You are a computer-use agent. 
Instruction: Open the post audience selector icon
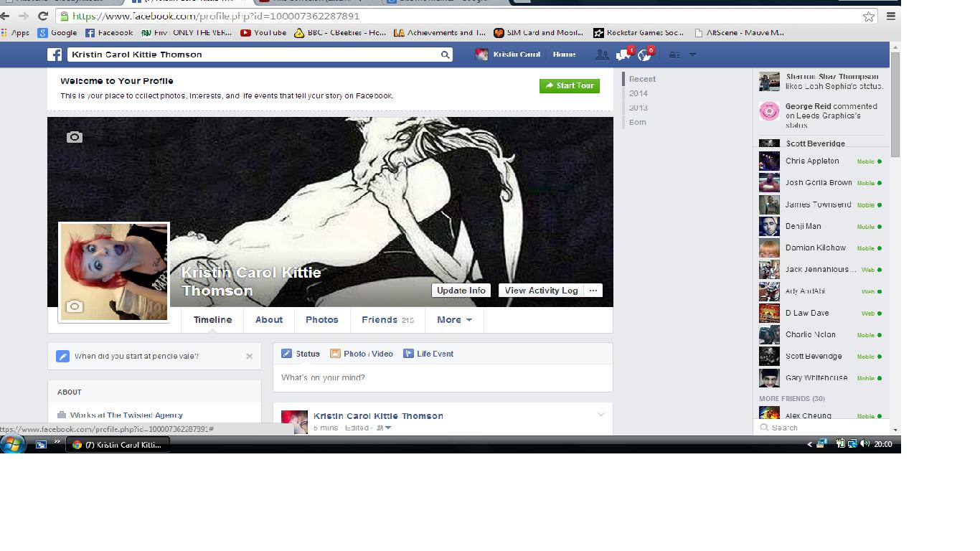[x=384, y=428]
